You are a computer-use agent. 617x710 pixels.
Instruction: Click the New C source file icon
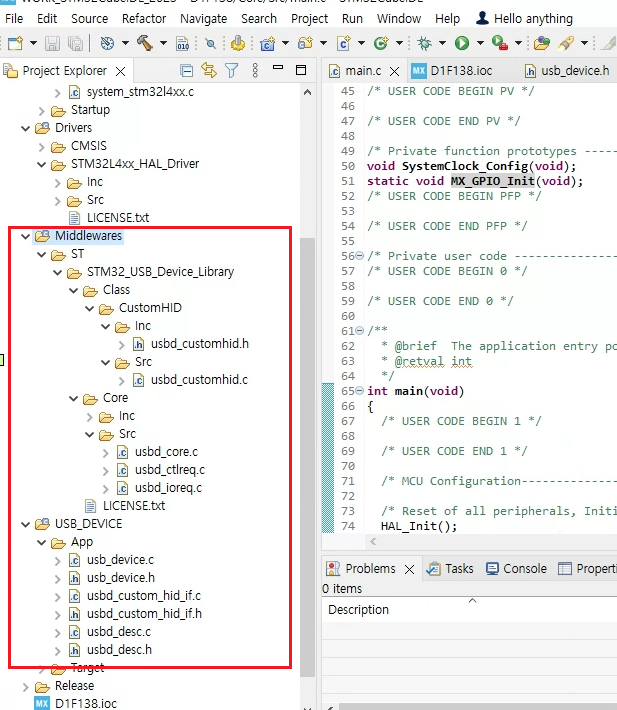344,43
